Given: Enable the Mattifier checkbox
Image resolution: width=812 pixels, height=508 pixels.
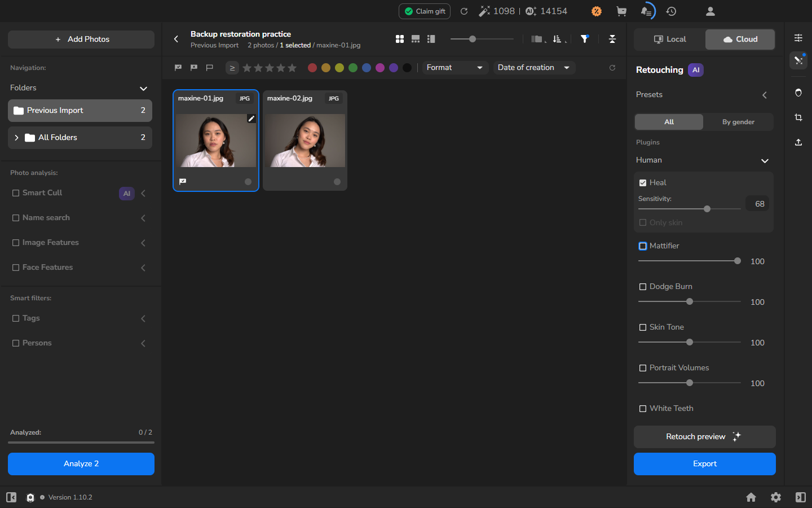Looking at the screenshot, I should tap(643, 246).
